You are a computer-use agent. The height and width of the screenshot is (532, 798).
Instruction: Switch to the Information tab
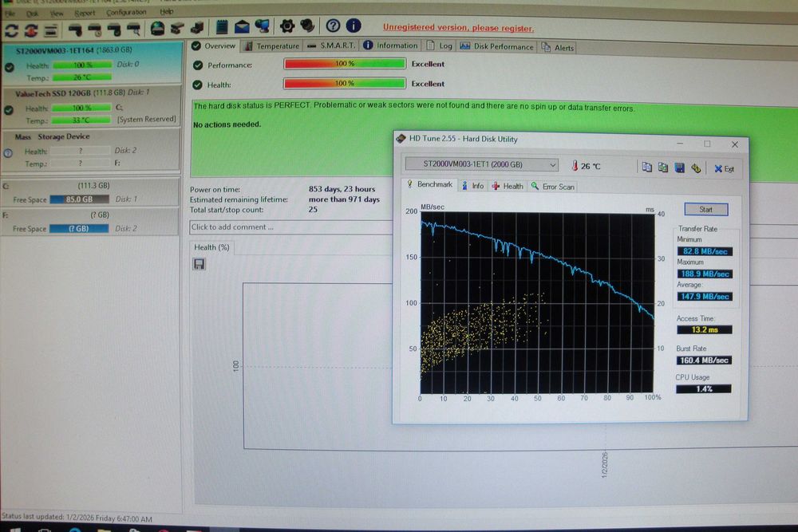[x=390, y=45]
